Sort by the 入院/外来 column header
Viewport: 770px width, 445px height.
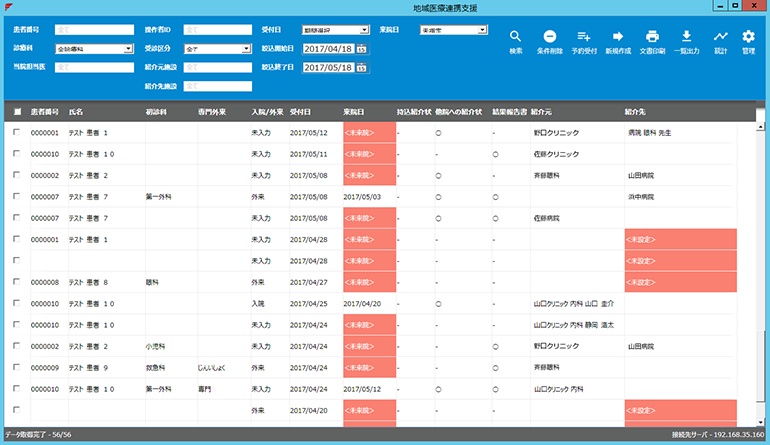coord(267,112)
